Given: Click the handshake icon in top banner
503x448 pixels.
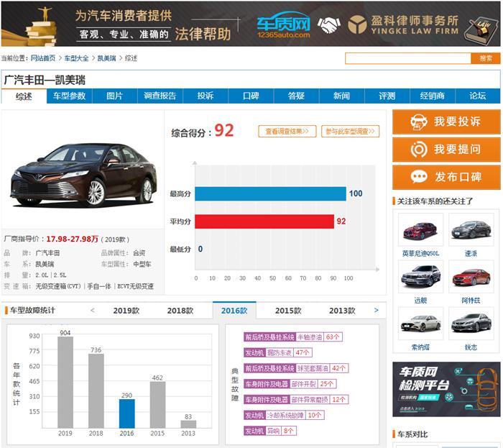Looking at the screenshot, I should [x=328, y=25].
